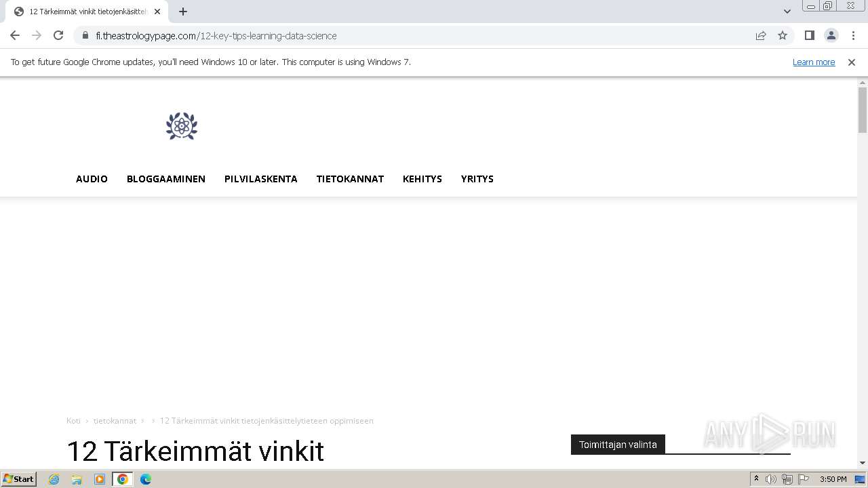Expand the tab search dropdown

[x=787, y=12]
